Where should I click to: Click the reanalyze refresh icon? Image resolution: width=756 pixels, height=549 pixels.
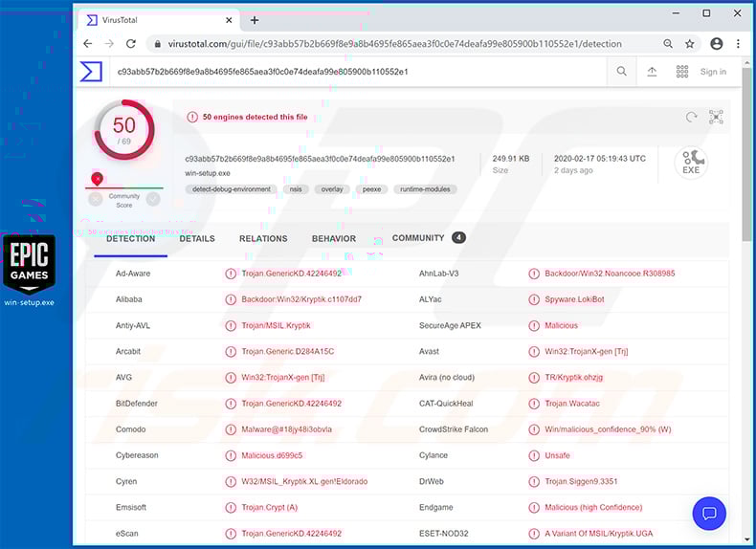[691, 117]
